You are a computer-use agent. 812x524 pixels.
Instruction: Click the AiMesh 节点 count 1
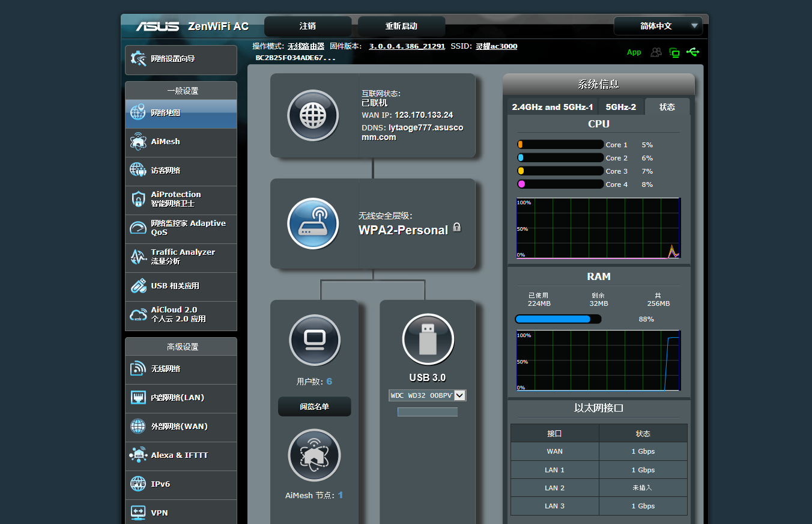tap(341, 495)
